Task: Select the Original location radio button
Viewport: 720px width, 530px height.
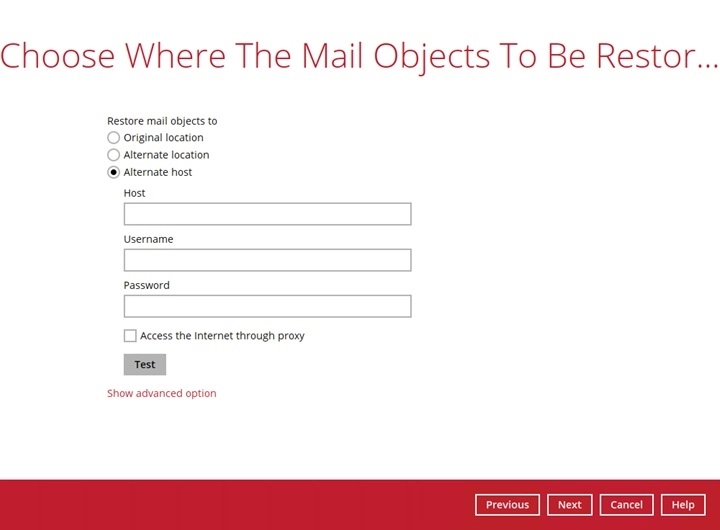Action: click(114, 138)
